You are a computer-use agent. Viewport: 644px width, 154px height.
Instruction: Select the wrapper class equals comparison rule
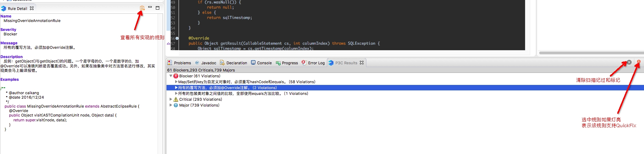click(x=243, y=93)
